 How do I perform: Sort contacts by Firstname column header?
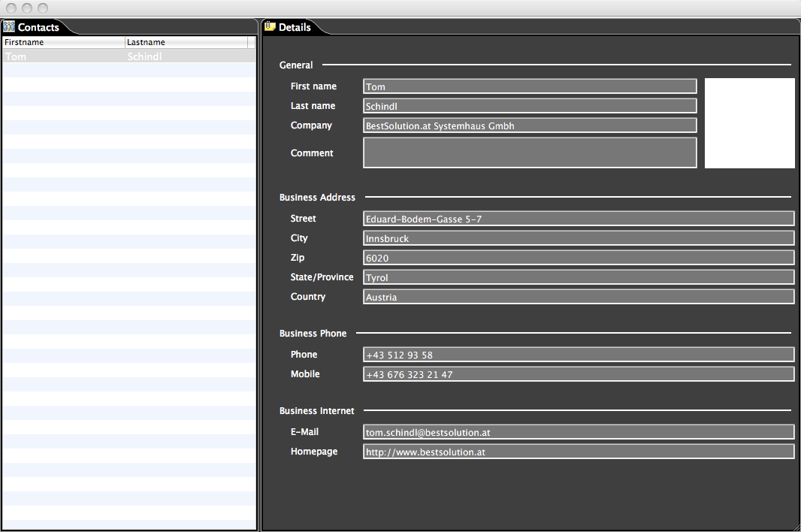(x=63, y=42)
